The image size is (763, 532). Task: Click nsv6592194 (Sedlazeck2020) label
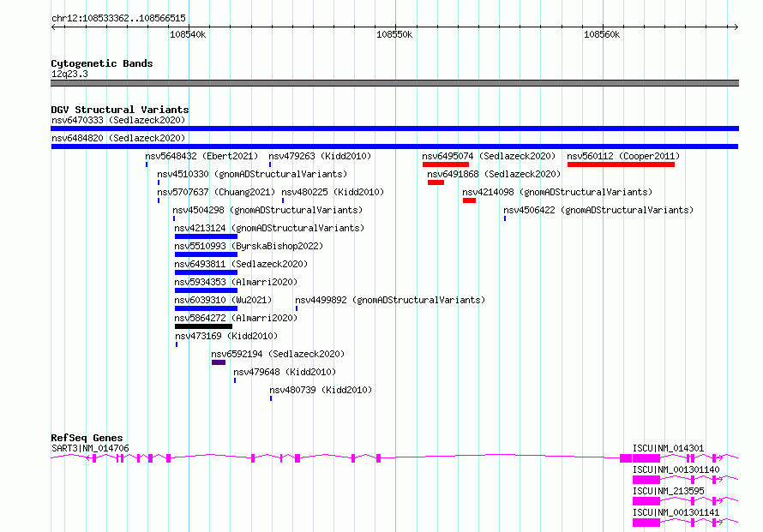(278, 354)
